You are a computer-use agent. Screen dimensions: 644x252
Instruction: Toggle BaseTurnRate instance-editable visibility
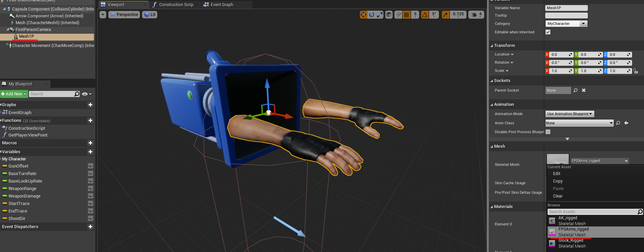click(x=91, y=174)
